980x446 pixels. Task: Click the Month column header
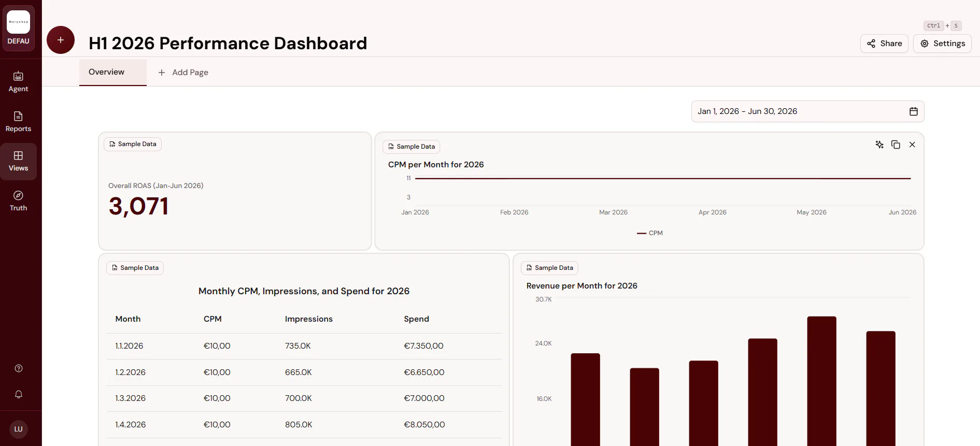tap(128, 319)
